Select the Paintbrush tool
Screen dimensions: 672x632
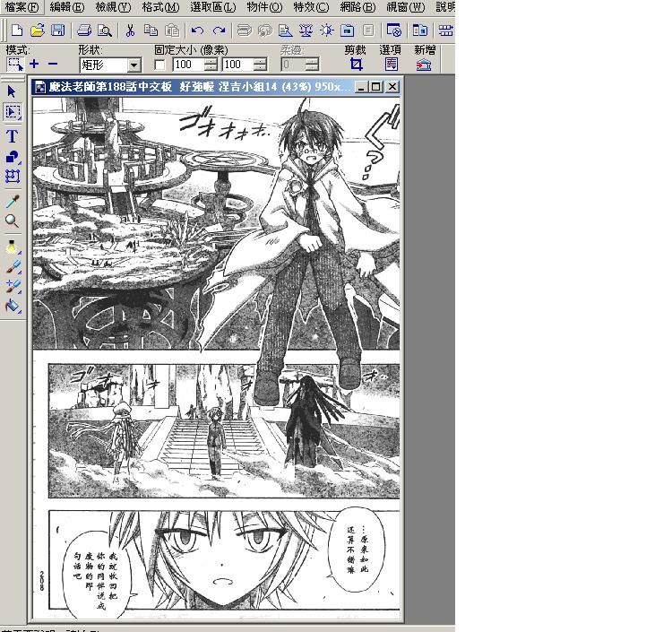(x=13, y=266)
